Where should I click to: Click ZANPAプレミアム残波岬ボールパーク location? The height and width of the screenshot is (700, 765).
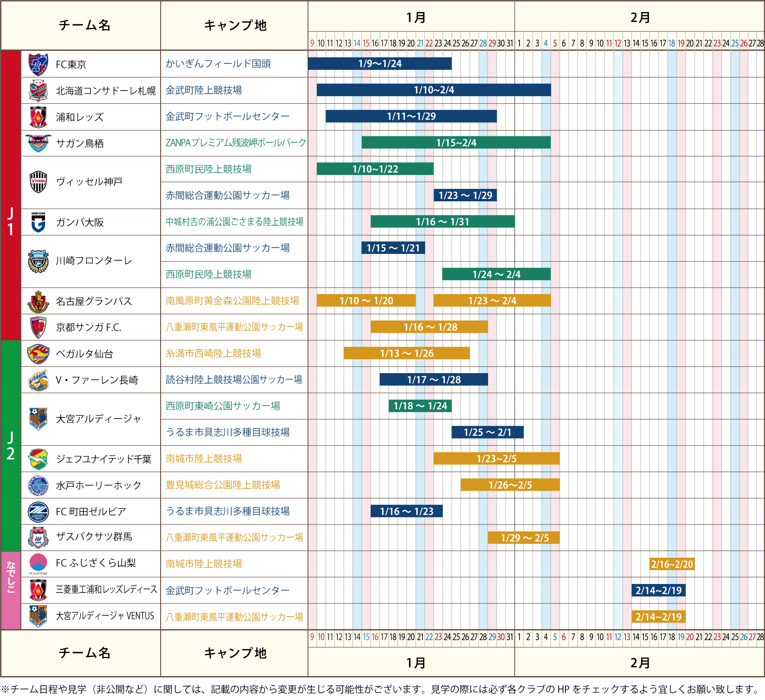coord(236,143)
